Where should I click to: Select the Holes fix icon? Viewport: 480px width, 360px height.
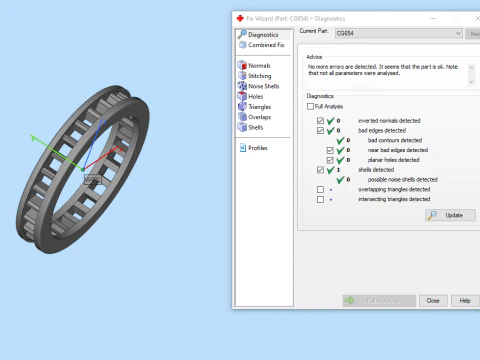(x=242, y=96)
